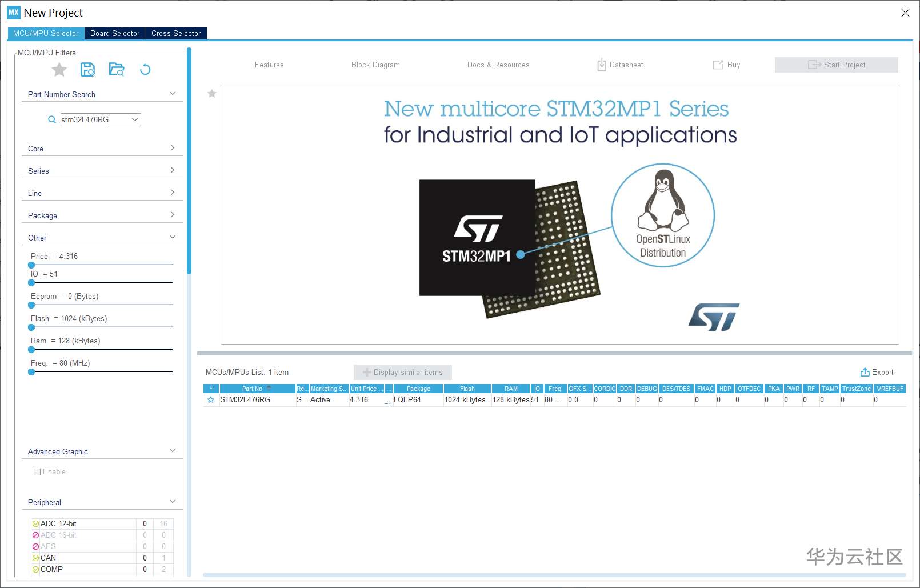Expand the Core filter section

[173, 148]
